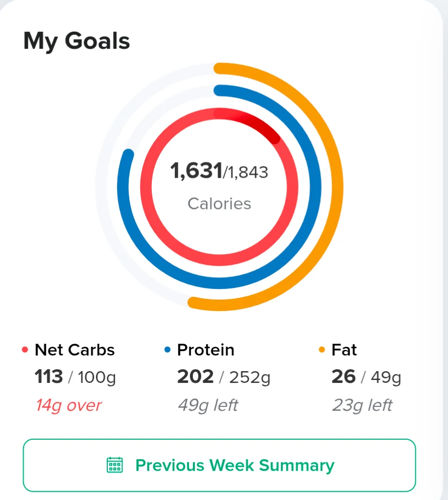Click the calendar icon in summary button

click(x=115, y=465)
